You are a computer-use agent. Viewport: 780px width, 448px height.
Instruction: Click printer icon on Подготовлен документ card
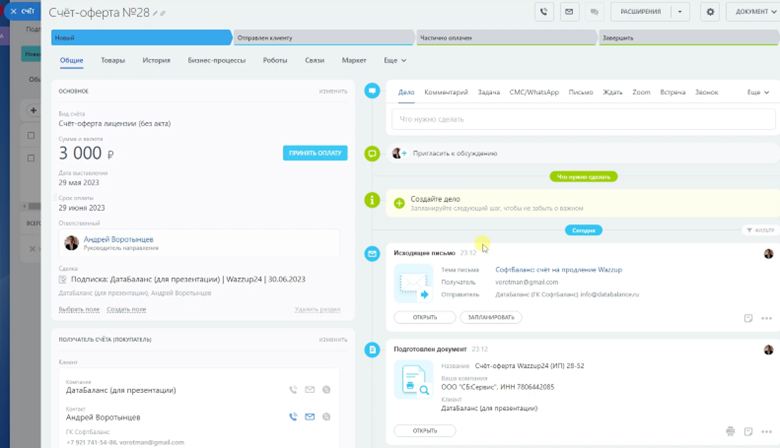click(x=730, y=431)
